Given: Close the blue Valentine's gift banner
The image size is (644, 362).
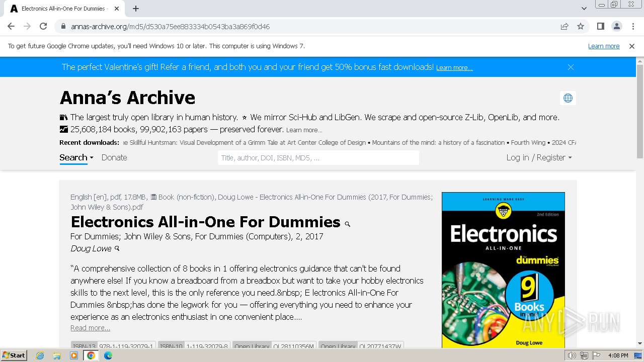Looking at the screenshot, I should click(571, 67).
